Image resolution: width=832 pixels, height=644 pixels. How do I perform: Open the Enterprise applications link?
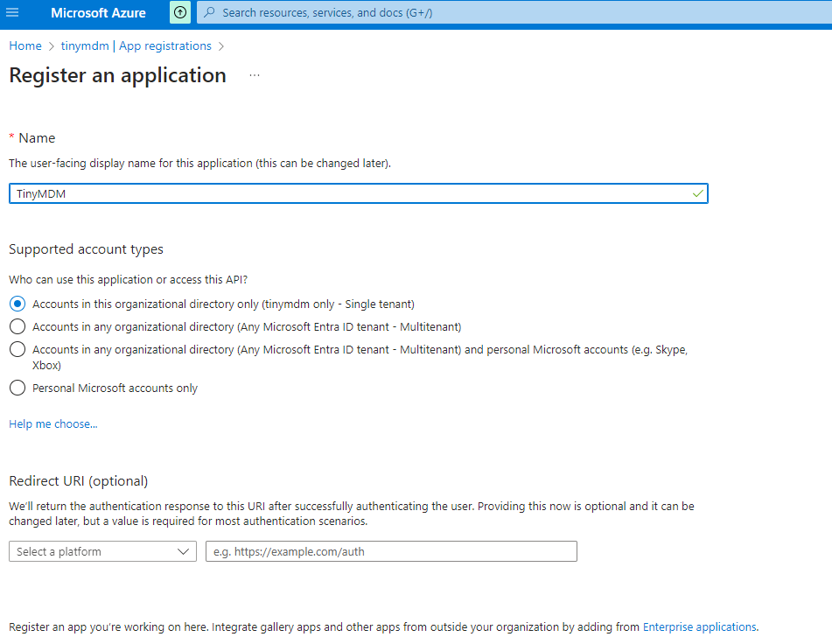point(700,626)
